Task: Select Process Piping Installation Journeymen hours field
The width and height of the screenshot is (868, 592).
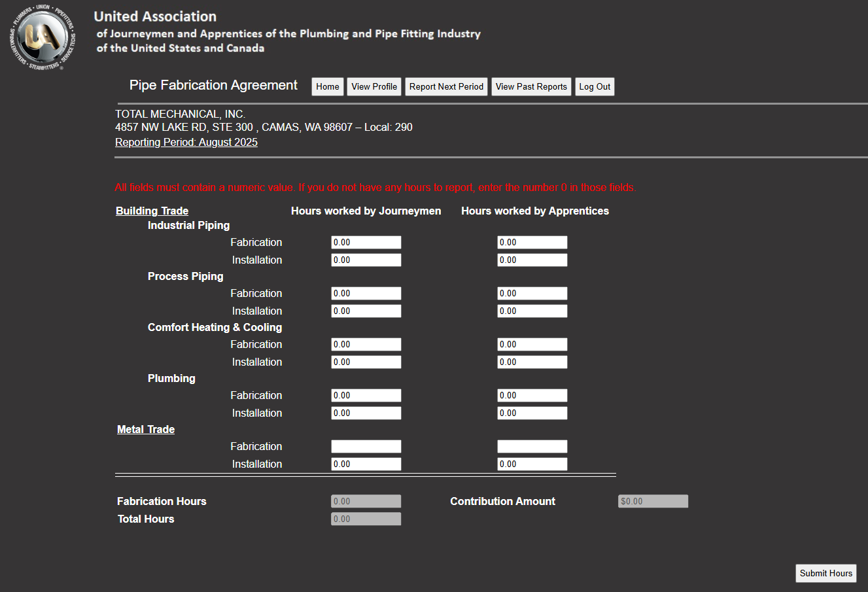Action: click(x=366, y=311)
